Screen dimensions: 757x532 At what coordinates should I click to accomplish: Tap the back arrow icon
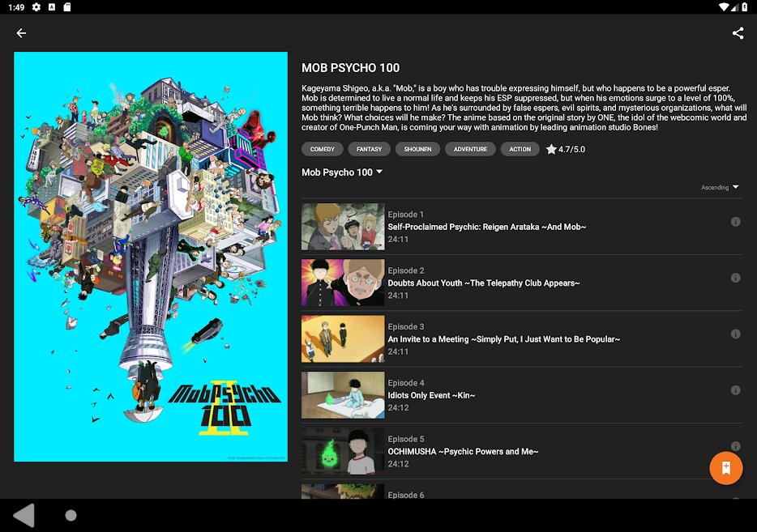(21, 33)
